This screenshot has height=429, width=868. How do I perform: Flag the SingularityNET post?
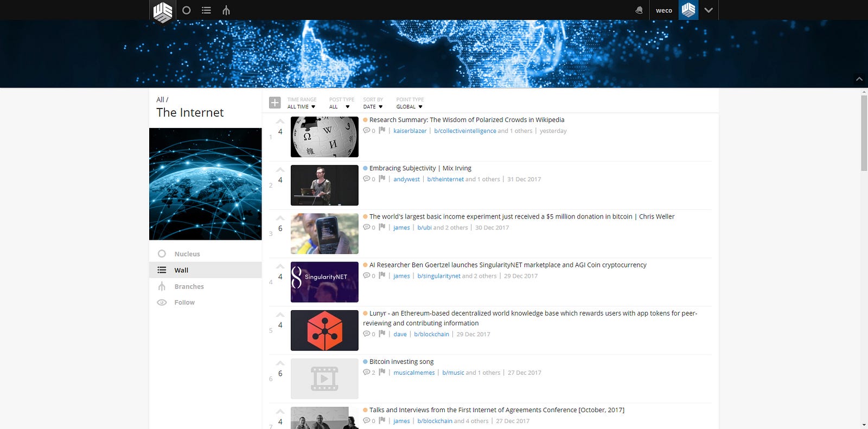pos(382,275)
